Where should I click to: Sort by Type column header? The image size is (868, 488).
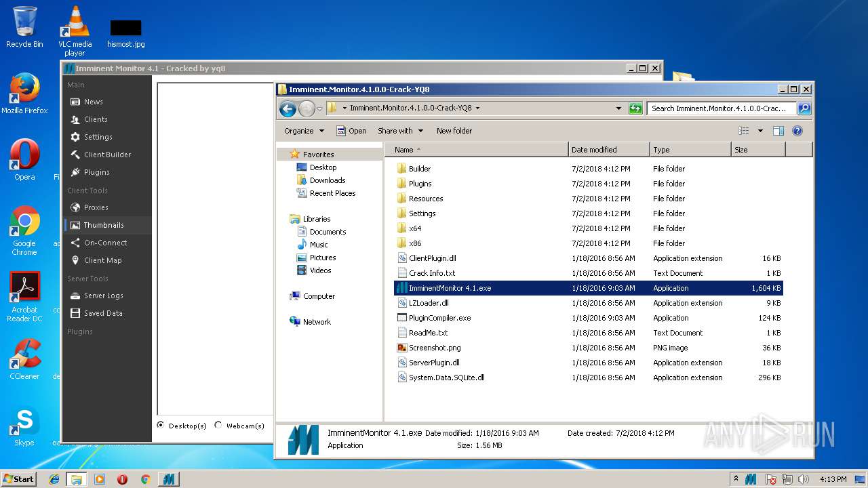pos(690,150)
